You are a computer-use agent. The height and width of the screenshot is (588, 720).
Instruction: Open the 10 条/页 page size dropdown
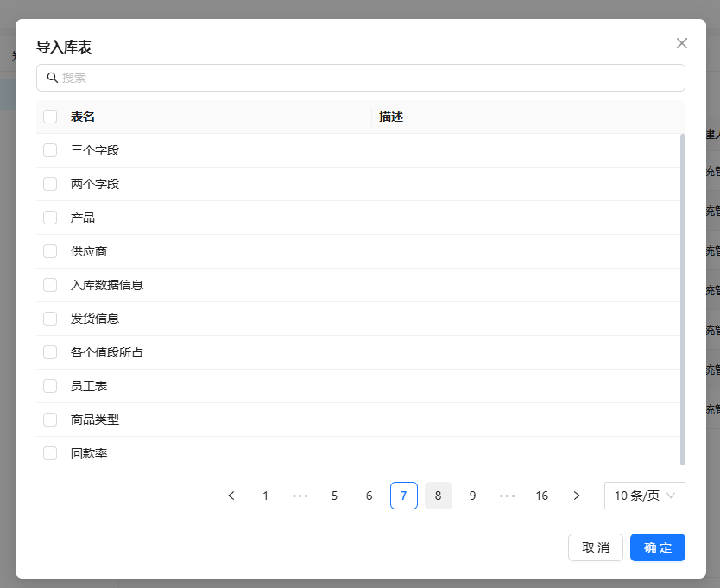644,496
